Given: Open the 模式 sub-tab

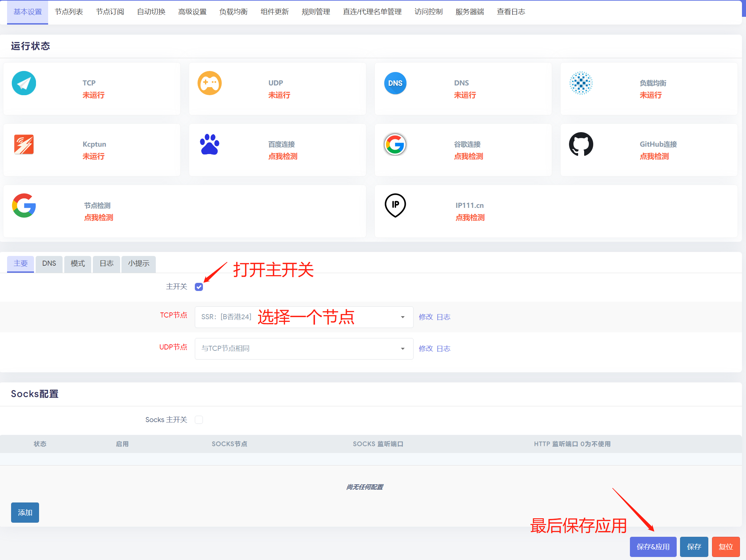Looking at the screenshot, I should pyautogui.click(x=78, y=263).
